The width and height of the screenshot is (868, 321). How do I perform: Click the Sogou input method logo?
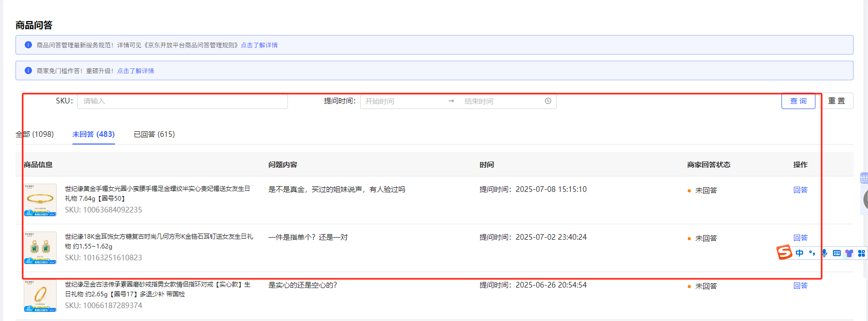click(785, 253)
